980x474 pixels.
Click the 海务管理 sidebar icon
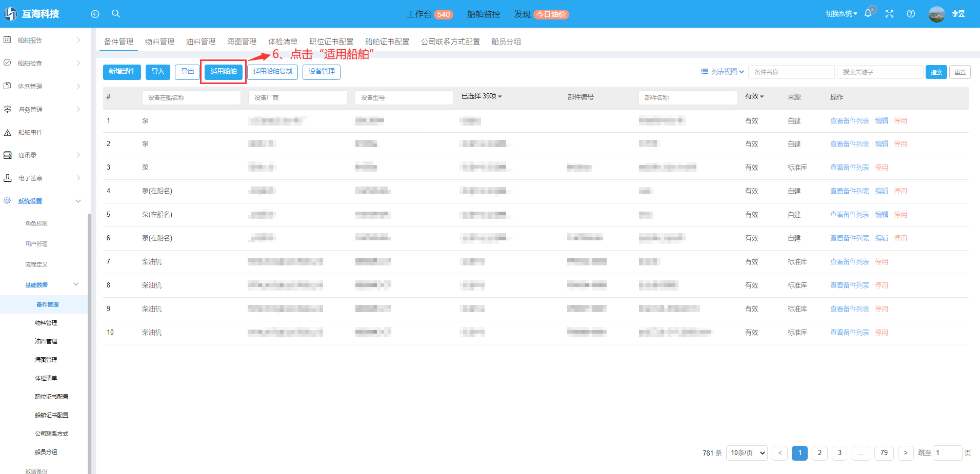(7, 109)
